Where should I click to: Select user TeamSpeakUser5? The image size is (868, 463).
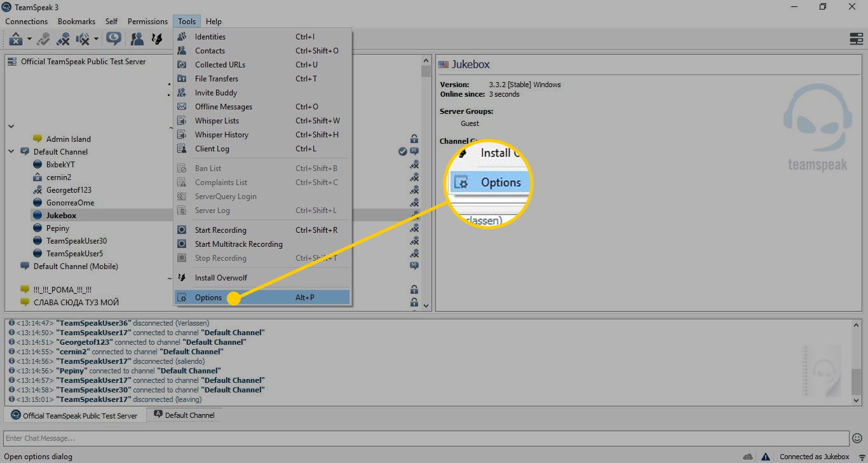[x=74, y=254]
